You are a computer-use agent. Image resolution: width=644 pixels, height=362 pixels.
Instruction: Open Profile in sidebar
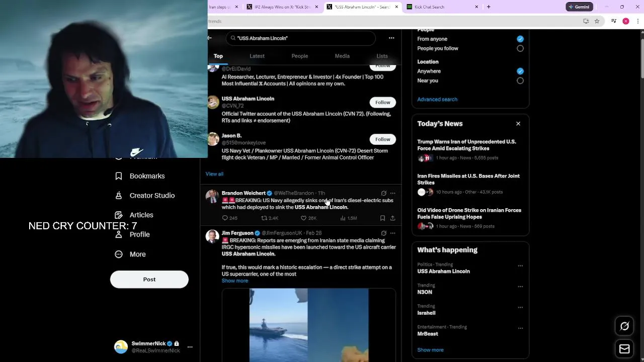click(x=133, y=234)
